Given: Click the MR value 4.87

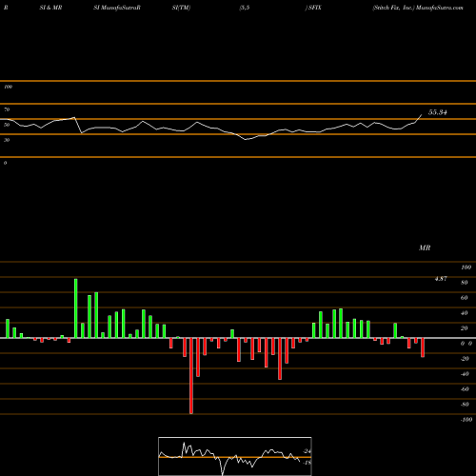Looking at the screenshot, I should (x=441, y=279).
